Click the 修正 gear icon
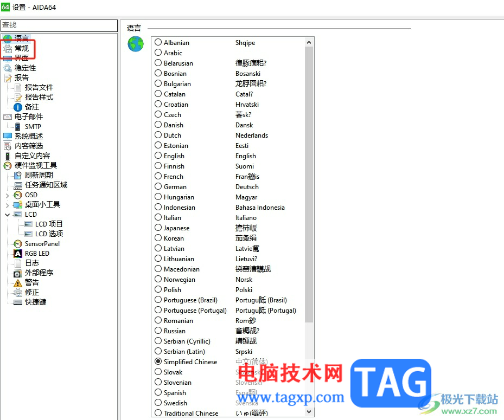 click(18, 293)
